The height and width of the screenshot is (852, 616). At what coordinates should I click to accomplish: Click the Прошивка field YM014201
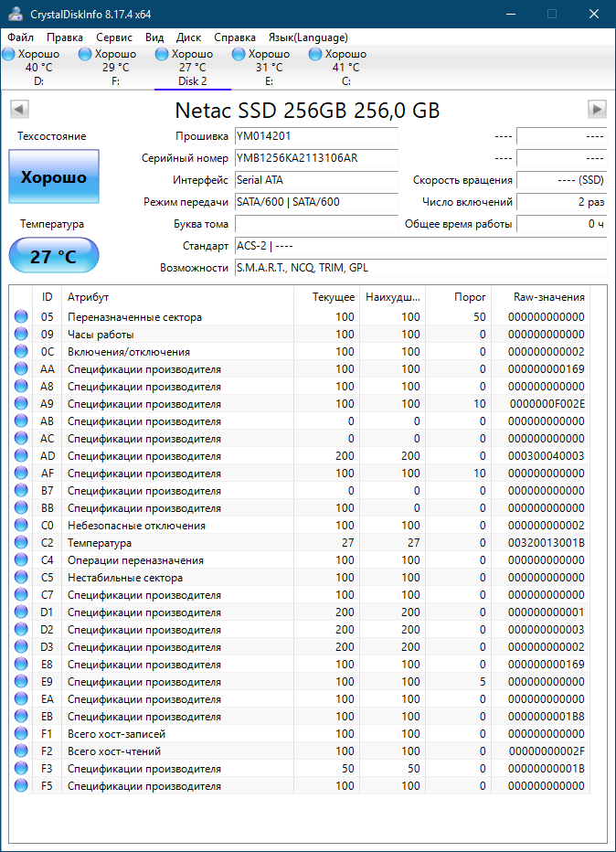pos(317,136)
